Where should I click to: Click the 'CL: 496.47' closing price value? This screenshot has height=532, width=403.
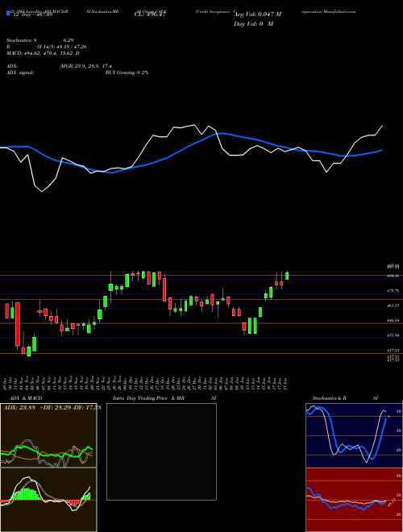point(150,15)
